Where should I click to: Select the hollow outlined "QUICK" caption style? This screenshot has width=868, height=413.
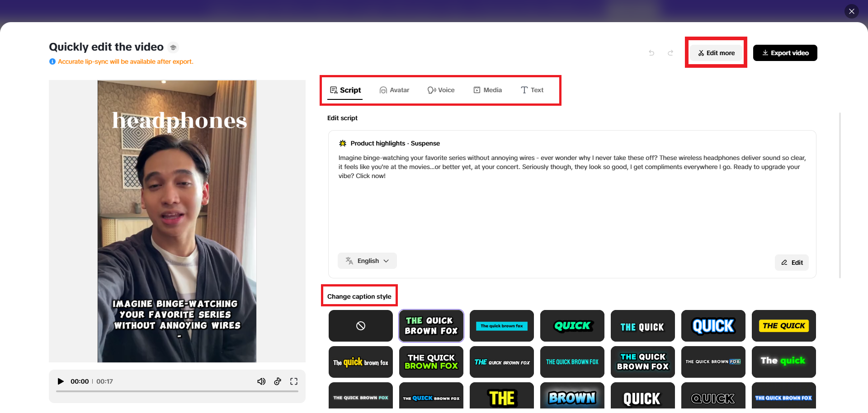713,397
